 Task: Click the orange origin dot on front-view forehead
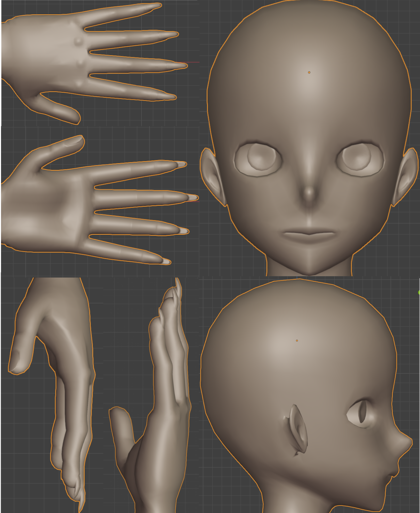[309, 72]
